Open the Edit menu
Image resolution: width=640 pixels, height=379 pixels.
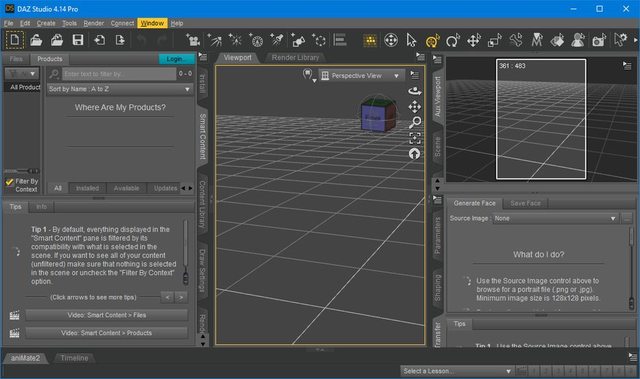click(25, 23)
